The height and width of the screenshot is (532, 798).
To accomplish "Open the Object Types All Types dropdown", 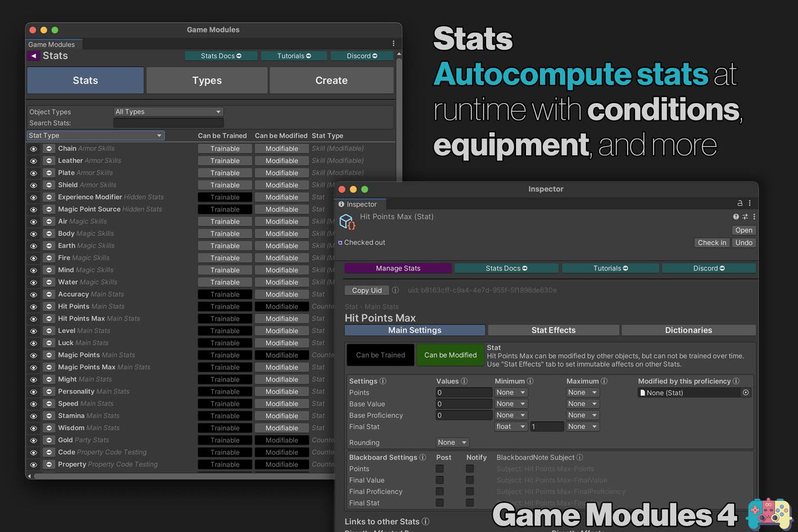I will (x=168, y=112).
